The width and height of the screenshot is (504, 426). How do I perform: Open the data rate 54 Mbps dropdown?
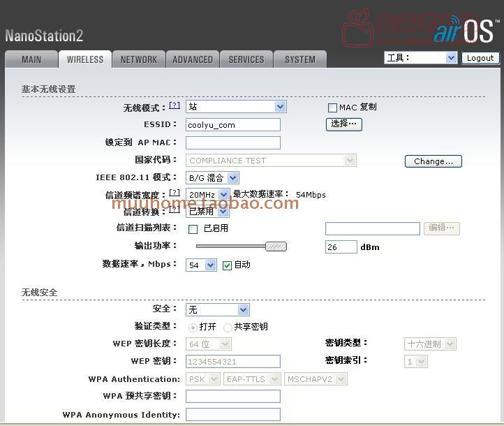tap(201, 265)
